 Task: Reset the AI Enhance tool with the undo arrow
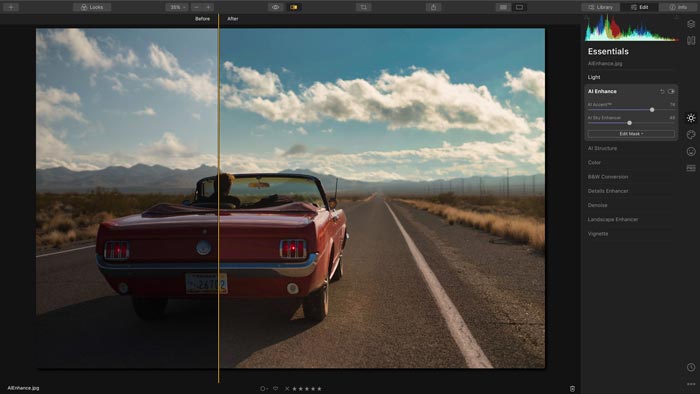coord(662,91)
